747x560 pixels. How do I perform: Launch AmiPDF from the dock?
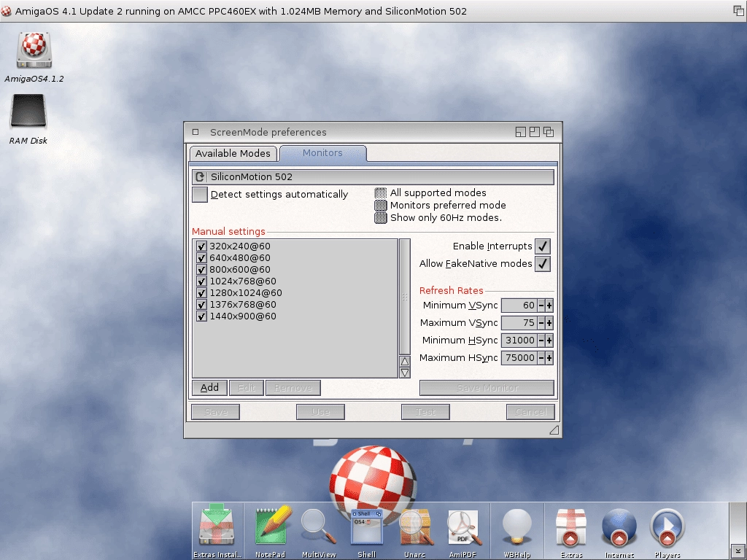463,526
